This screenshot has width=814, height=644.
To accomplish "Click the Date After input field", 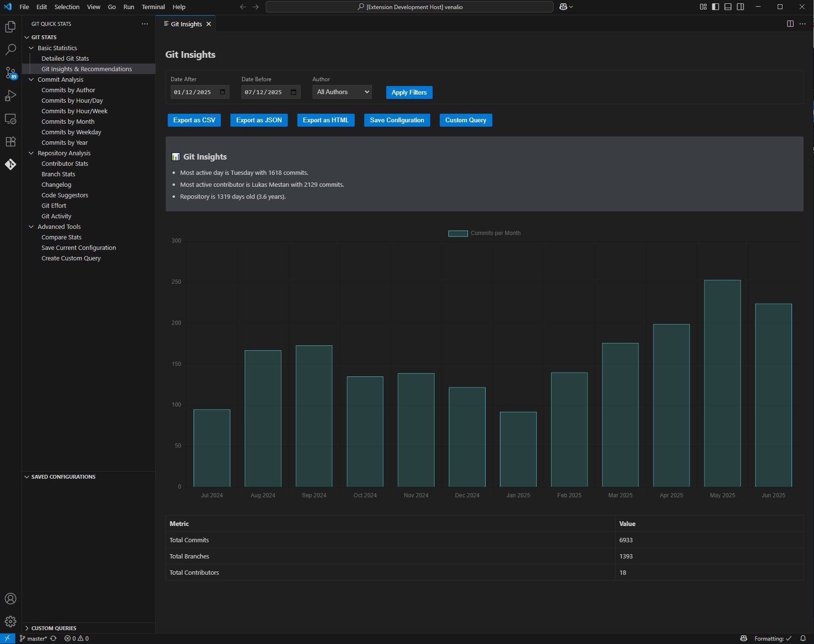I will [195, 92].
